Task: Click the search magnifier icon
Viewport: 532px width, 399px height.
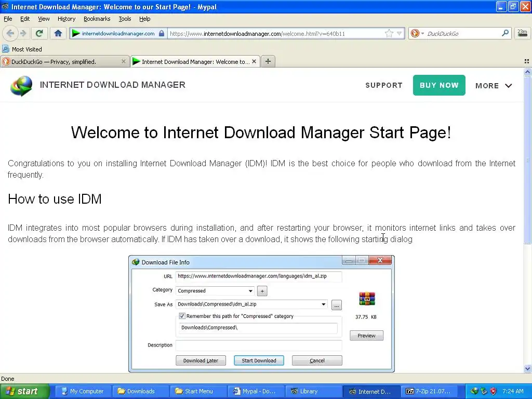Action: (x=505, y=33)
